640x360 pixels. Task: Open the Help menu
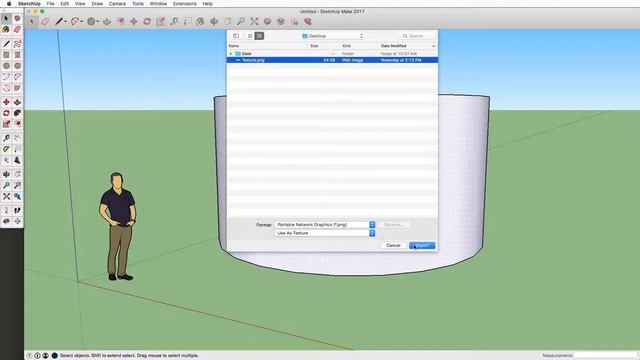point(207,4)
